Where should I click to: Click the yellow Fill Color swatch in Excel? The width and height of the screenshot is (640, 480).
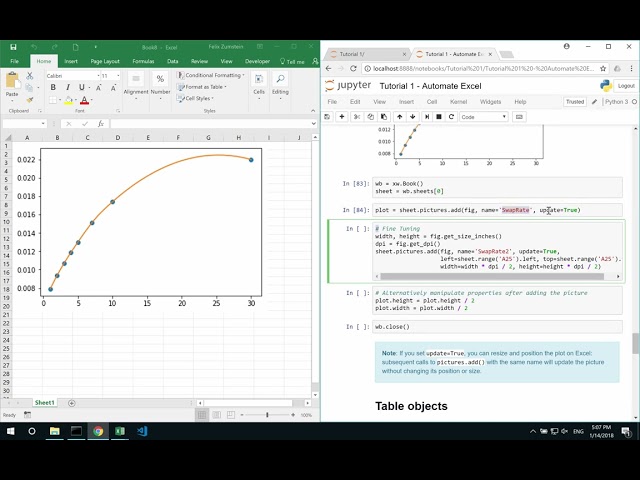click(x=69, y=100)
